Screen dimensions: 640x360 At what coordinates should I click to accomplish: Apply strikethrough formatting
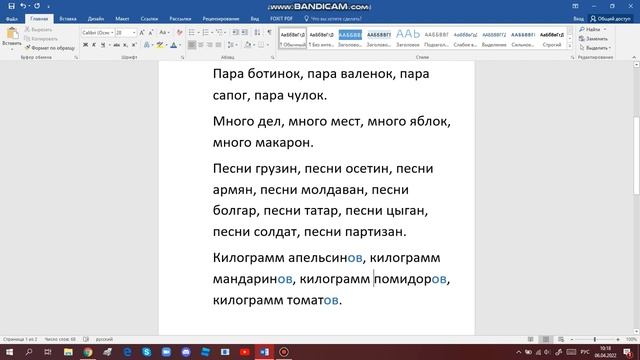[116, 45]
